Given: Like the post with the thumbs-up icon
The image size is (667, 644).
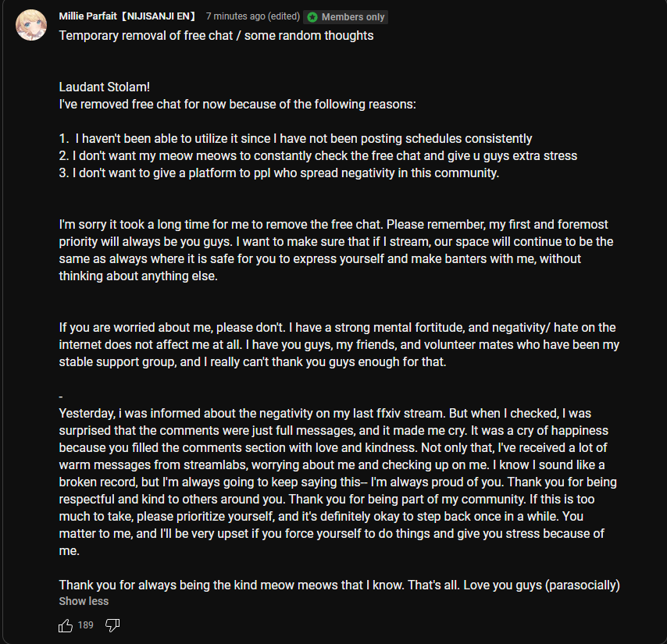Looking at the screenshot, I should click(x=66, y=625).
